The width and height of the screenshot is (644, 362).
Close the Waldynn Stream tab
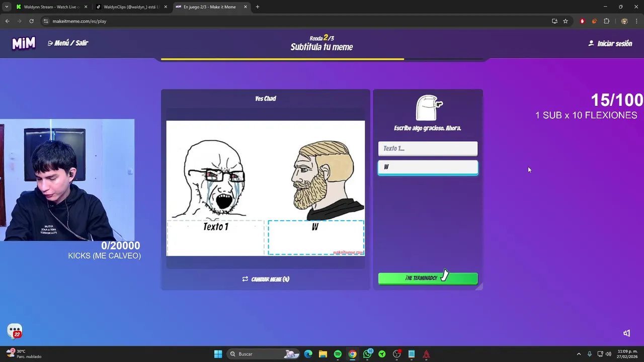(x=86, y=7)
